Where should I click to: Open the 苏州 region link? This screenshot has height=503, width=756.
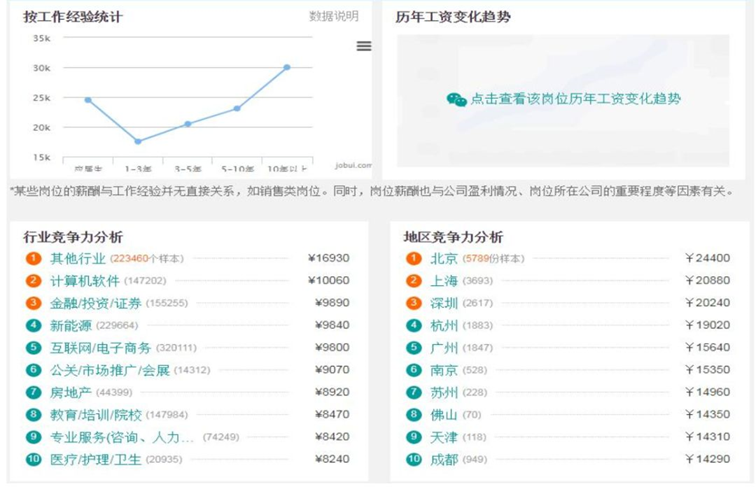[444, 393]
